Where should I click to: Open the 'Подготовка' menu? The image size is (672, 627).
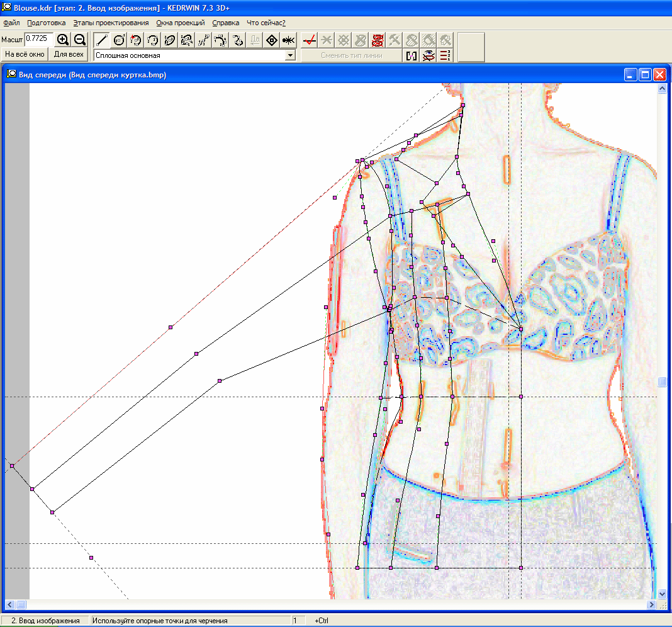[x=46, y=23]
